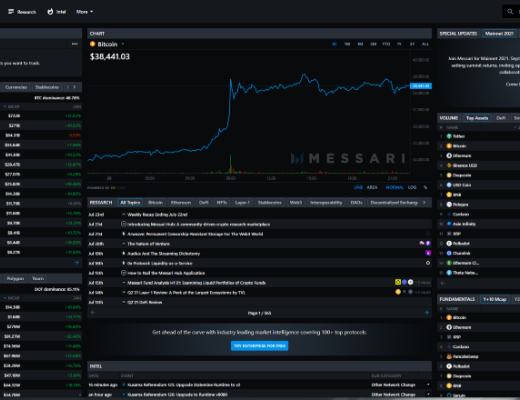Click the Bitcoin icon in Fundamentals list
The width and height of the screenshot is (520, 400).
point(449,317)
